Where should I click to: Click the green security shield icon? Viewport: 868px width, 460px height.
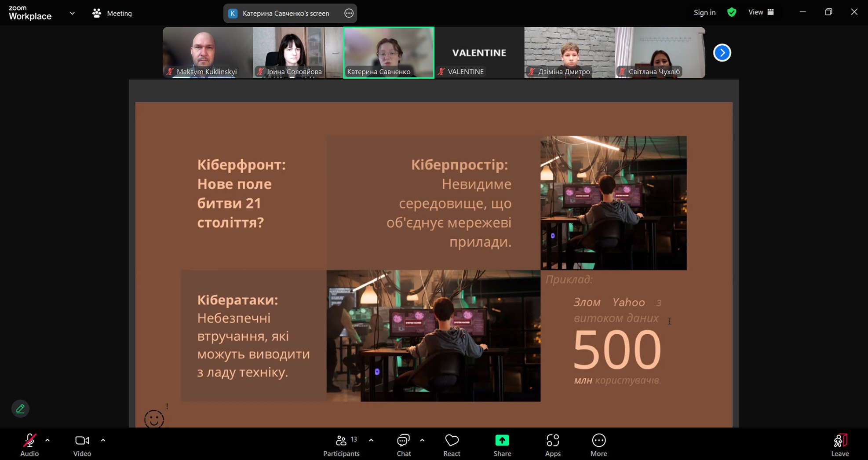click(x=732, y=12)
